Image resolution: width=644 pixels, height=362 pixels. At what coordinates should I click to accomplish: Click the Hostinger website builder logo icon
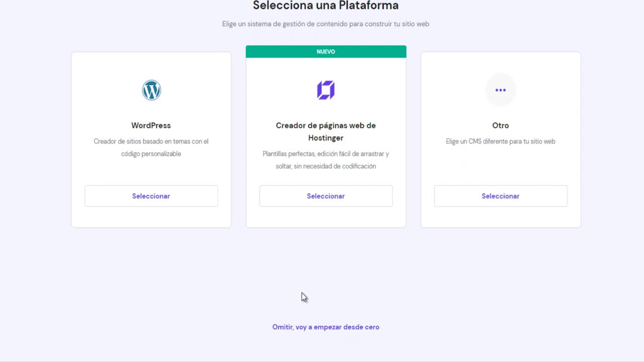tap(326, 90)
